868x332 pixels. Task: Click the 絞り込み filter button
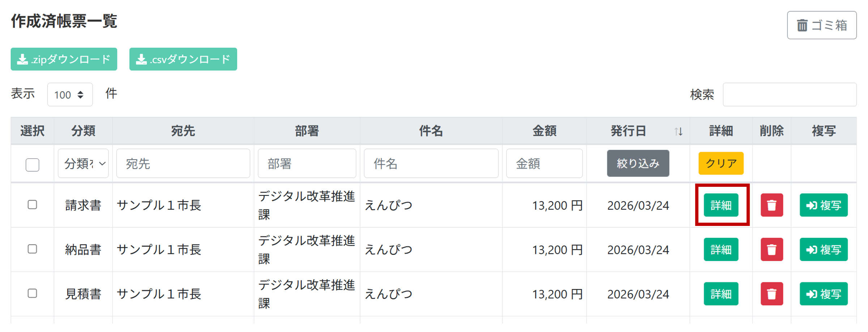pyautogui.click(x=638, y=163)
